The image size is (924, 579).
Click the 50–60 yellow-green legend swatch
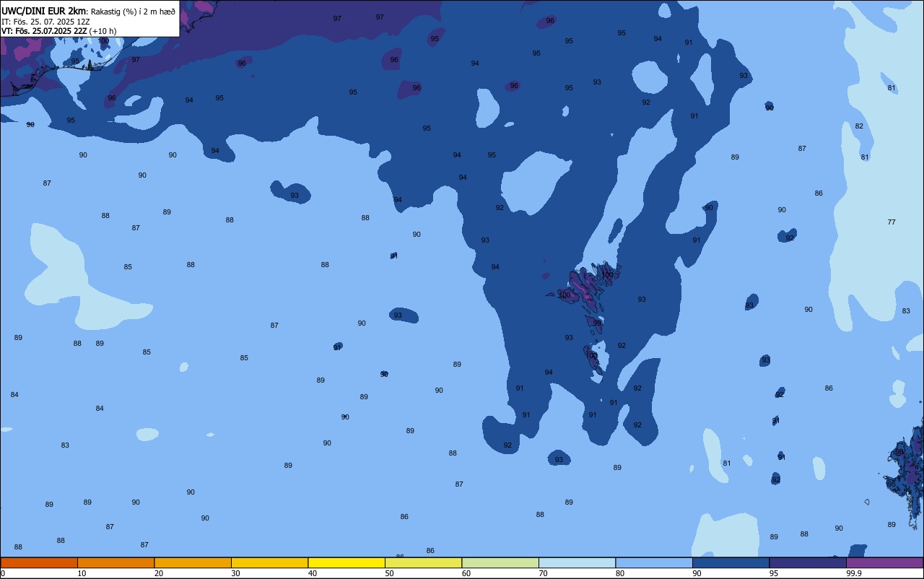pyautogui.click(x=423, y=562)
